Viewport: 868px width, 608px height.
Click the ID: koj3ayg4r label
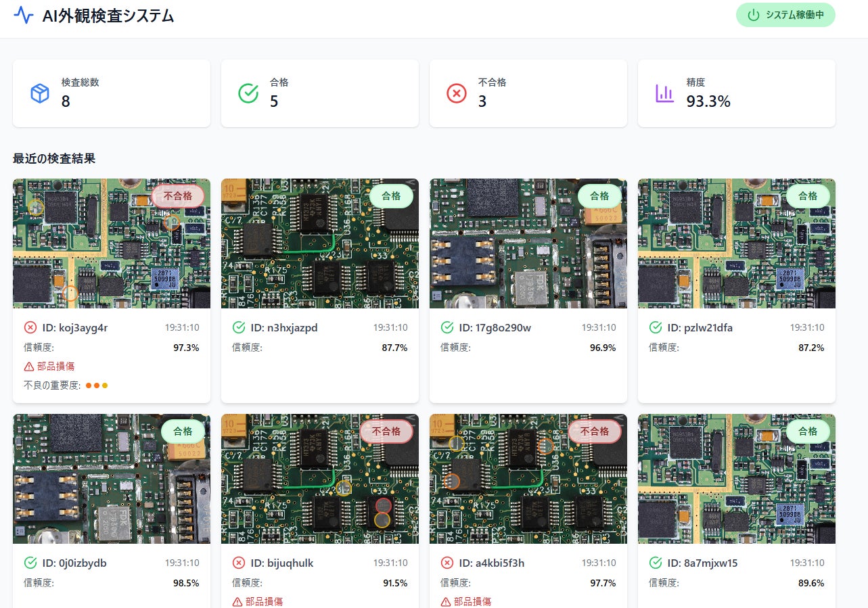[75, 328]
